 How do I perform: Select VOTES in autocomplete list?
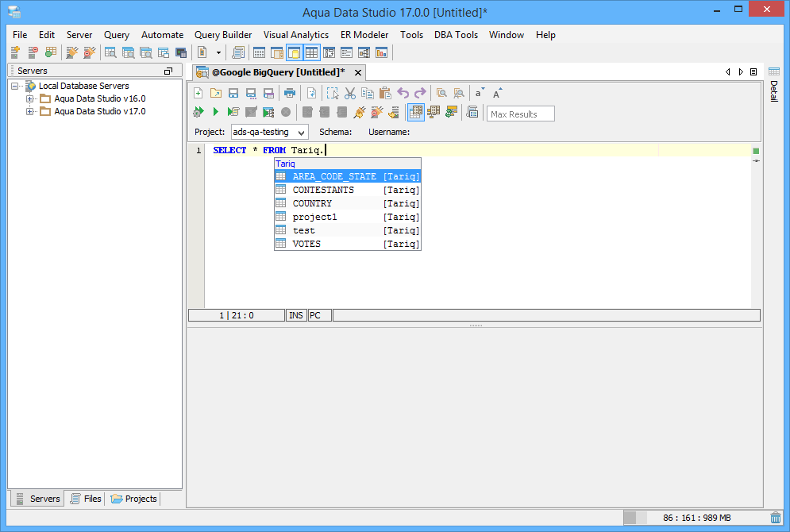click(x=348, y=244)
